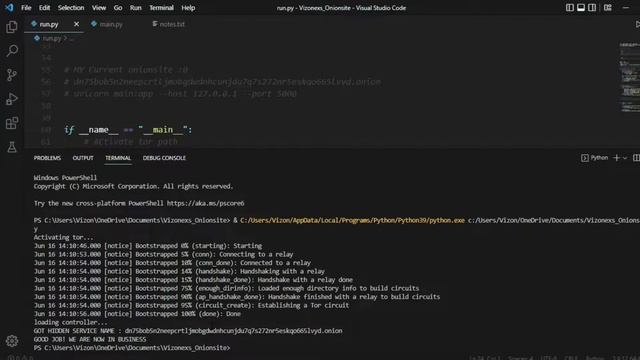Run Python file with play icon
The width and height of the screenshot is (640, 360).
pyautogui.click(x=637, y=24)
